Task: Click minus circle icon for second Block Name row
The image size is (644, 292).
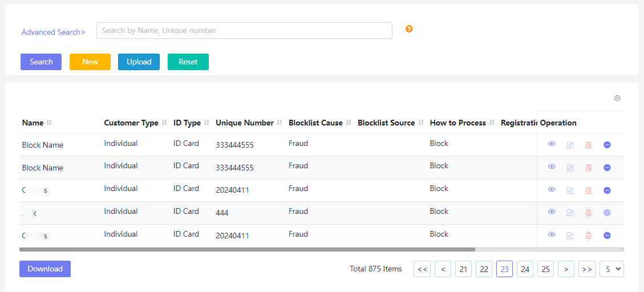Action: pyautogui.click(x=607, y=168)
